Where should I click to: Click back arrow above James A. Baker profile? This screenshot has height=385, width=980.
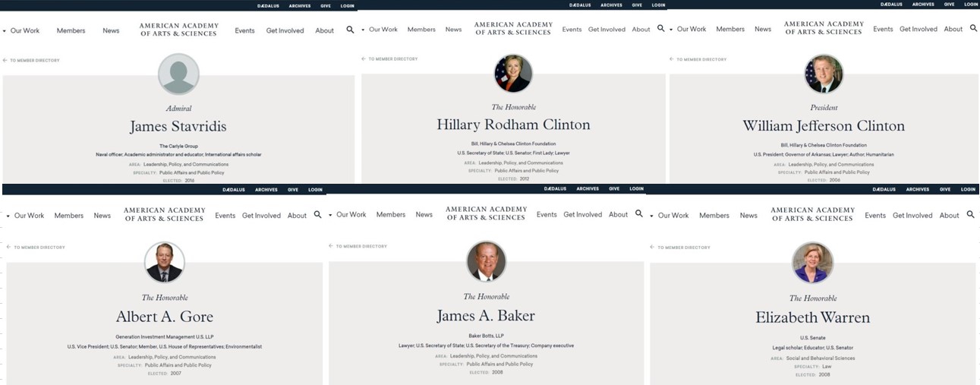coord(331,246)
